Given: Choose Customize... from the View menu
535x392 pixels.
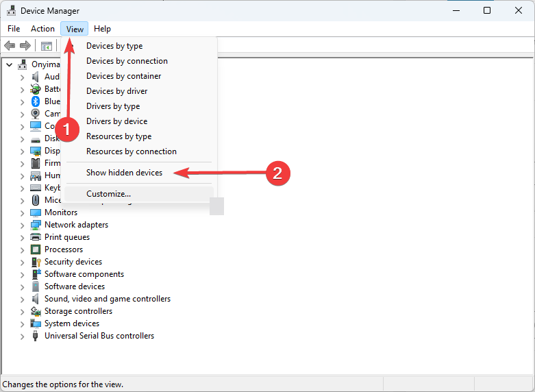Looking at the screenshot, I should 108,194.
